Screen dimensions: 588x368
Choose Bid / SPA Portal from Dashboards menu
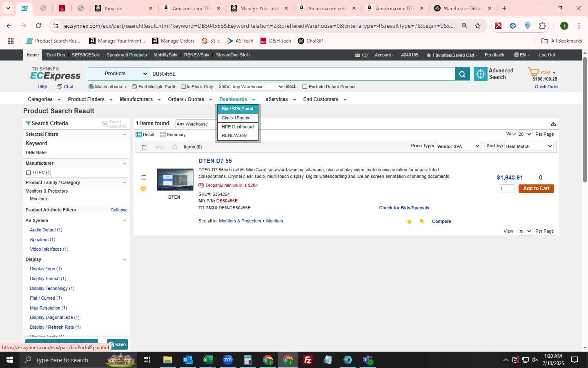(x=238, y=109)
